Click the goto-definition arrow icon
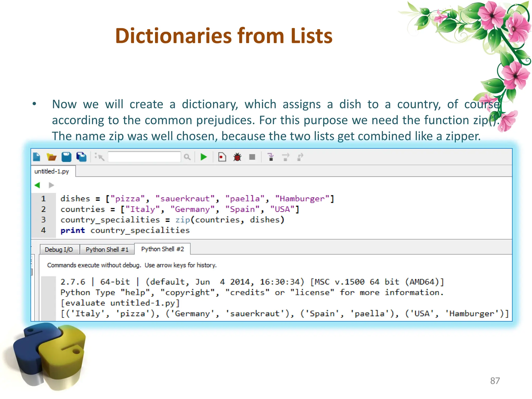Screen dimensions: 532x399 click(100, 157)
